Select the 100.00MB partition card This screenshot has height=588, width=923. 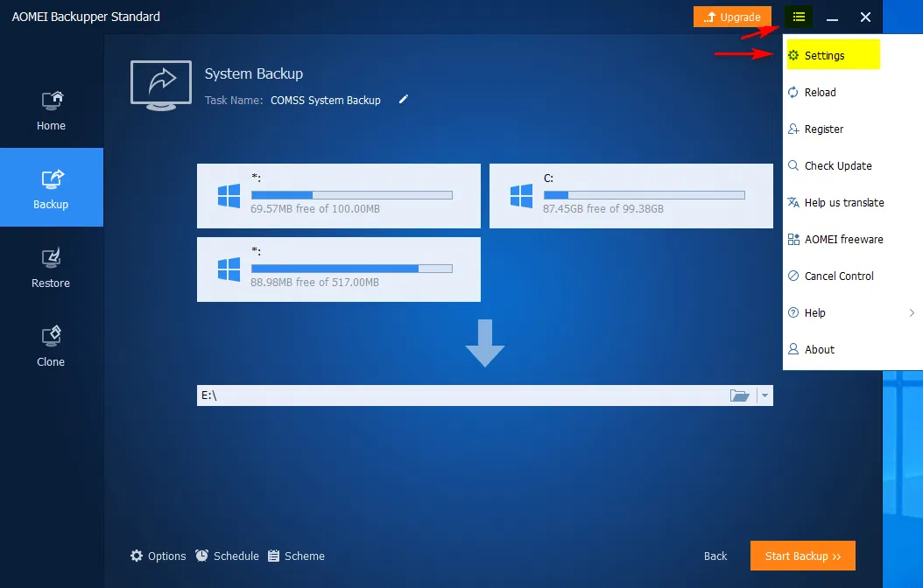339,196
